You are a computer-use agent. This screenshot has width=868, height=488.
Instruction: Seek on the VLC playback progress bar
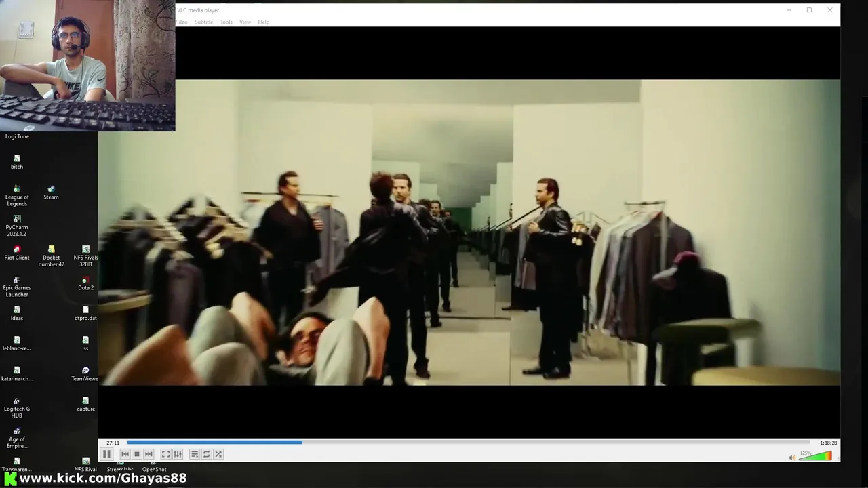pyautogui.click(x=468, y=443)
